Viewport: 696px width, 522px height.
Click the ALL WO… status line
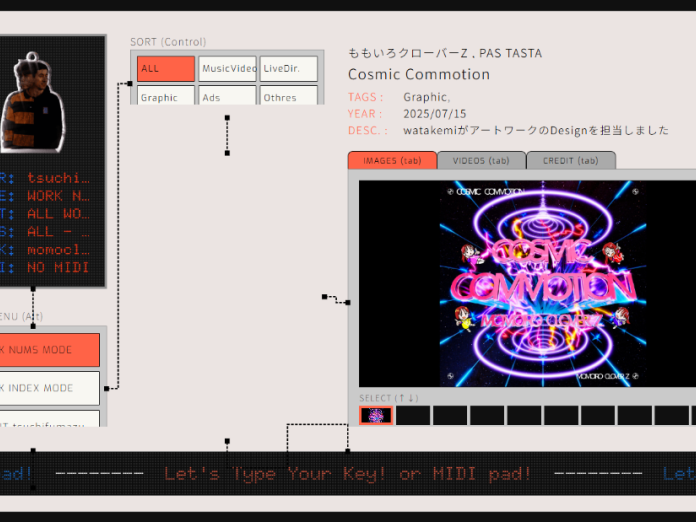click(x=58, y=214)
